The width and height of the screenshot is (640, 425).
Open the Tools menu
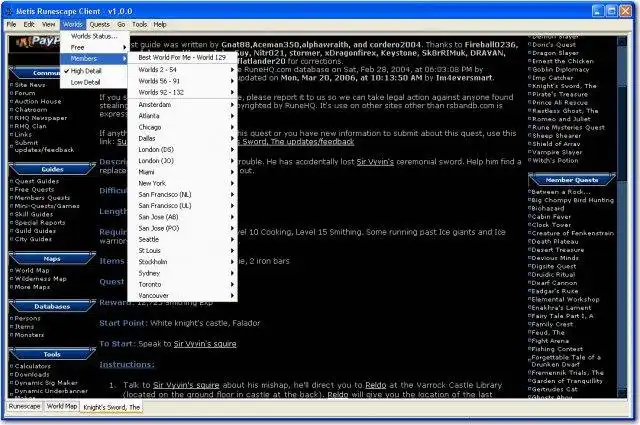139,24
